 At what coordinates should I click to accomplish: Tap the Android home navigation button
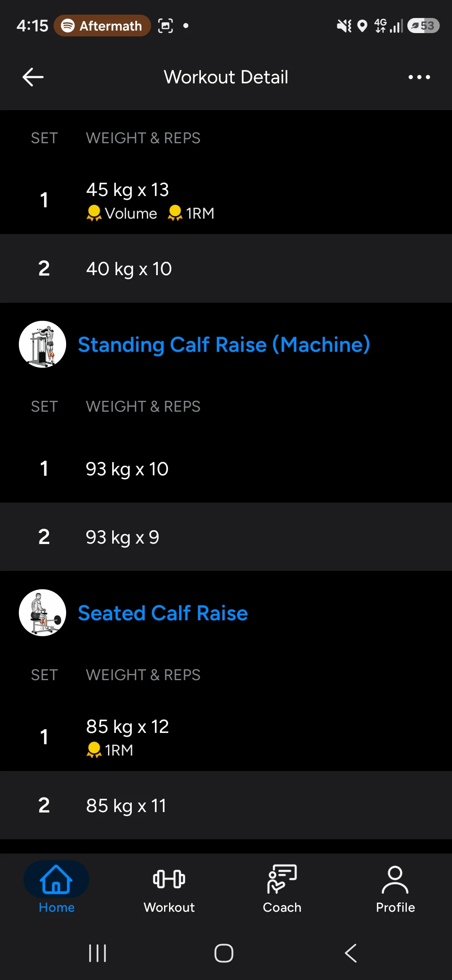(x=224, y=953)
